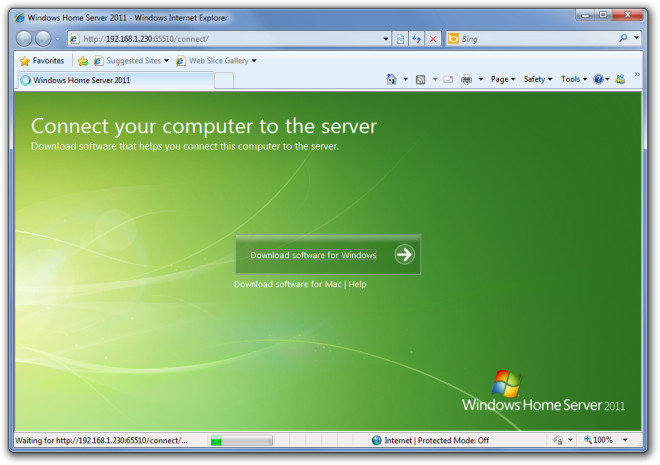Expand the address bar history dropdown
Image resolution: width=660 pixels, height=465 pixels.
pos(386,39)
